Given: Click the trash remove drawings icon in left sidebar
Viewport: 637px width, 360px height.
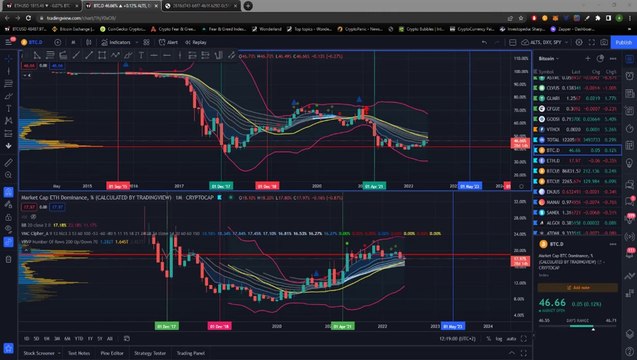Looking at the screenshot, I should pyautogui.click(x=9, y=259).
